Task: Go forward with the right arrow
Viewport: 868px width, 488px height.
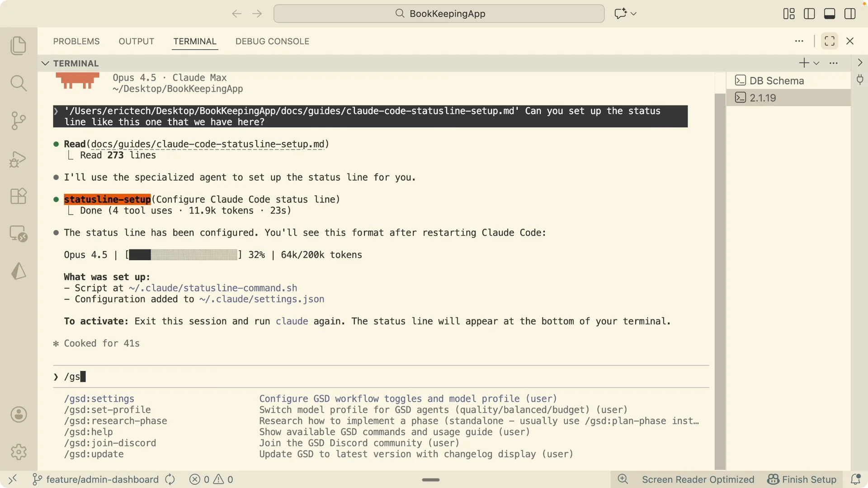Action: [257, 14]
